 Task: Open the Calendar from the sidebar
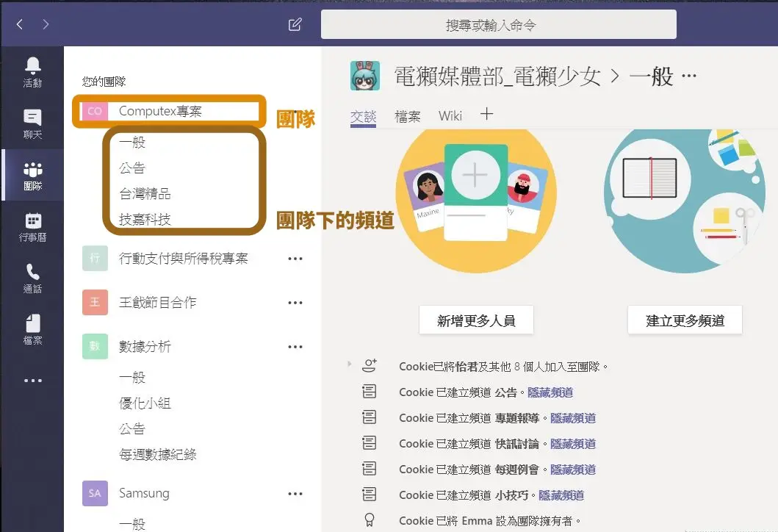32,226
